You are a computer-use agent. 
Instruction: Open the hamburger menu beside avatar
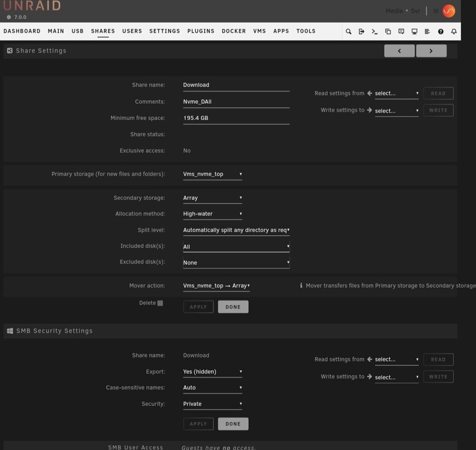436,11
